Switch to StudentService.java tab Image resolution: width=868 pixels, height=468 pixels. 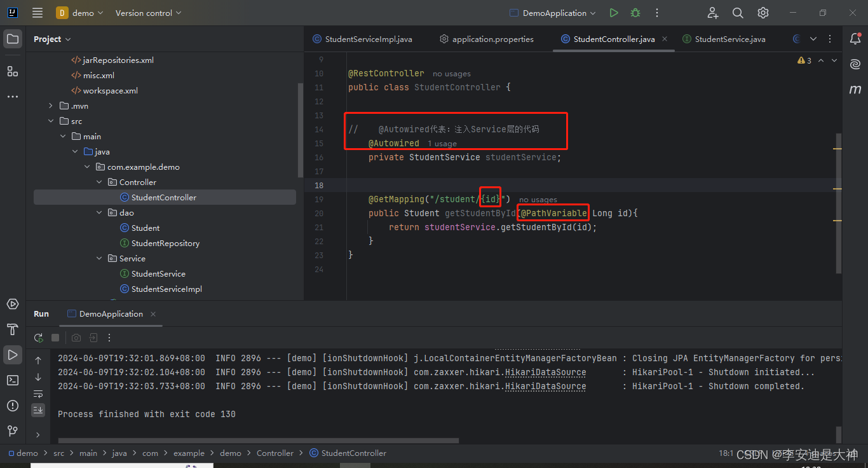point(724,39)
